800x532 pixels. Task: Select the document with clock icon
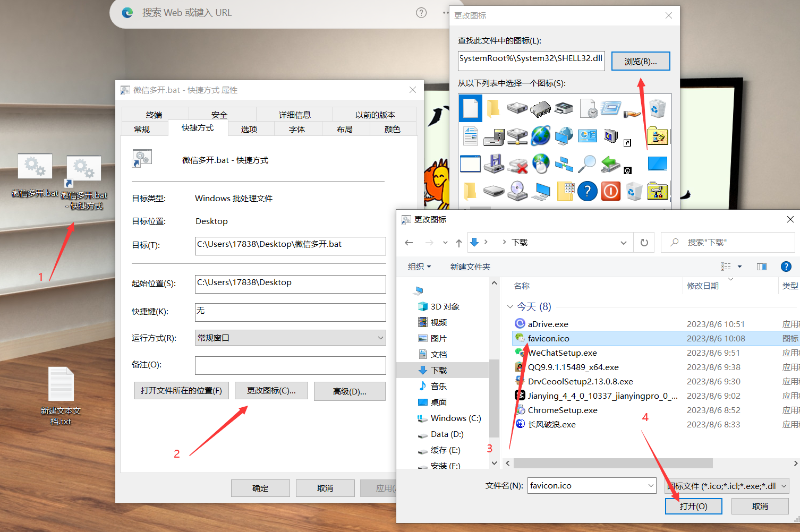(x=588, y=108)
